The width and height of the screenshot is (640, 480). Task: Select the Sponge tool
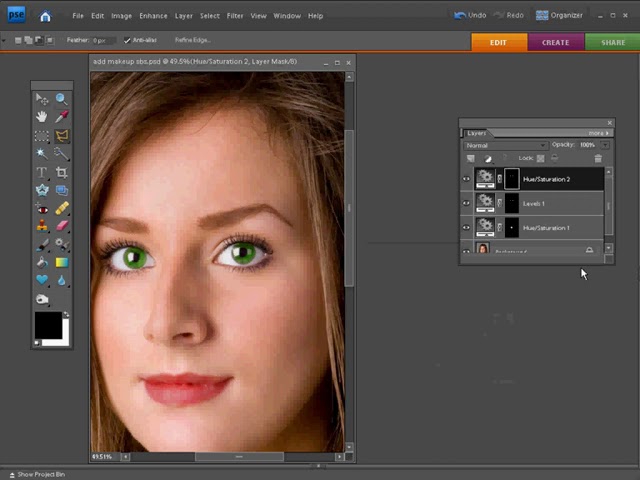[42, 299]
